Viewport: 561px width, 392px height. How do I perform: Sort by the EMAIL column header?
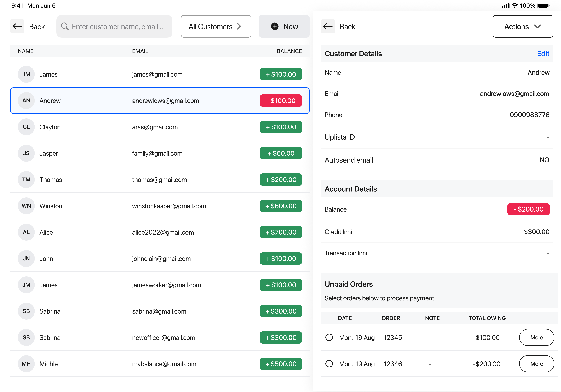pos(140,51)
